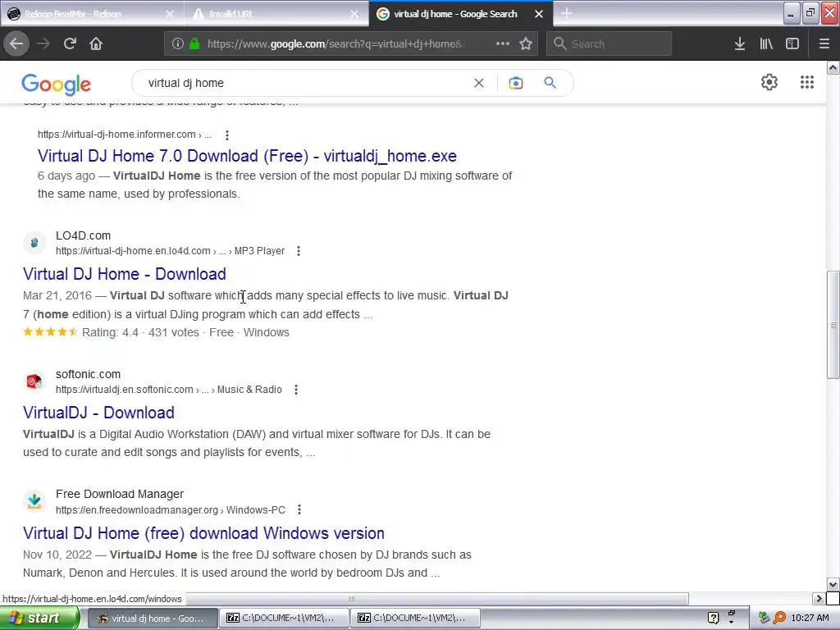Close the Reloop BeatMix tab
The width and height of the screenshot is (840, 630).
point(170,14)
